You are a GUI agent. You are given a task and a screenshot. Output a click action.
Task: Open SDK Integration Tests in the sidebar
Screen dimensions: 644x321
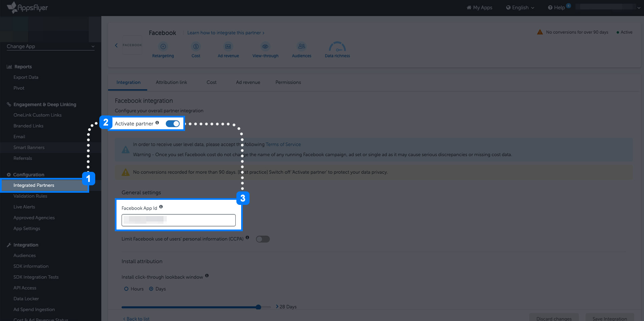[x=36, y=277]
